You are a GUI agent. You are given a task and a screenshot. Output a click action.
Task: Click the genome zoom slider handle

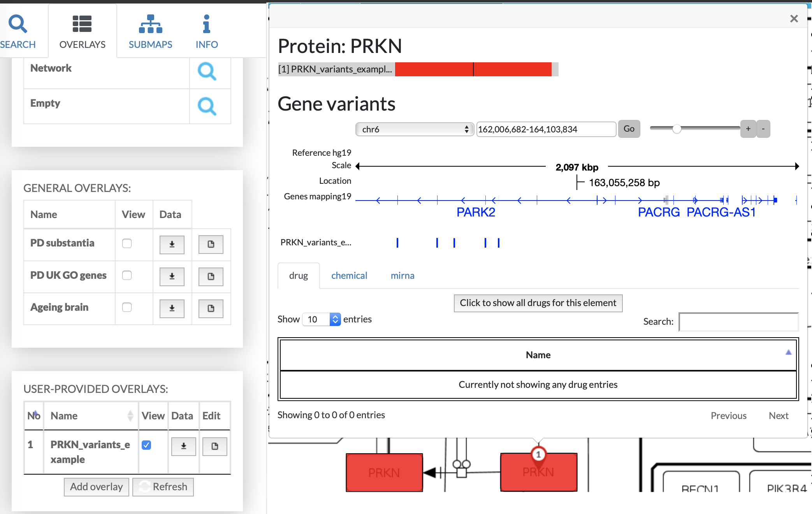(x=677, y=129)
